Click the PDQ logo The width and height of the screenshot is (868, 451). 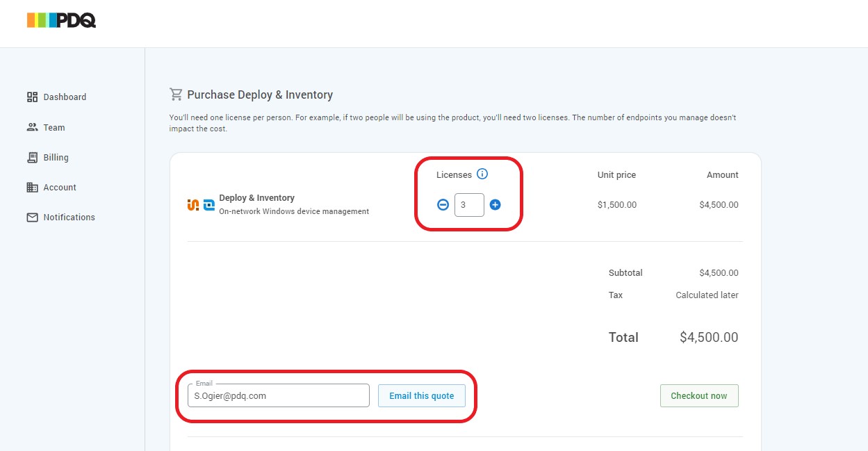click(x=61, y=20)
